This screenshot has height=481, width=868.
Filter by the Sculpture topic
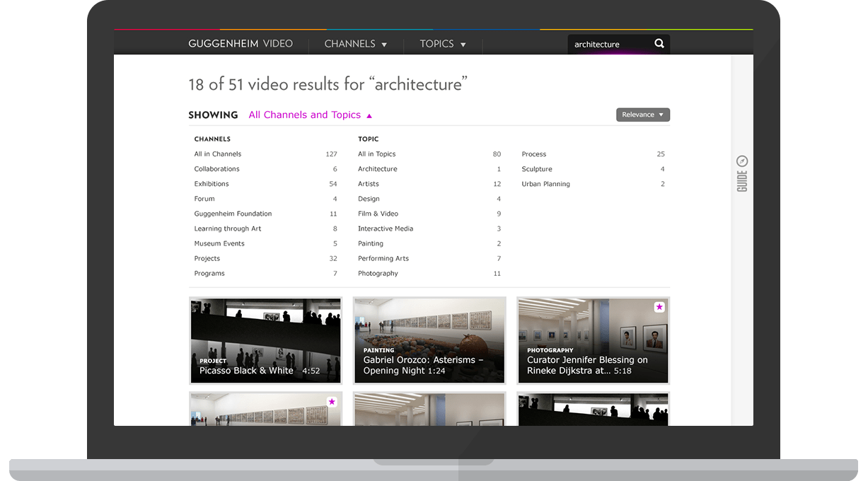click(538, 168)
